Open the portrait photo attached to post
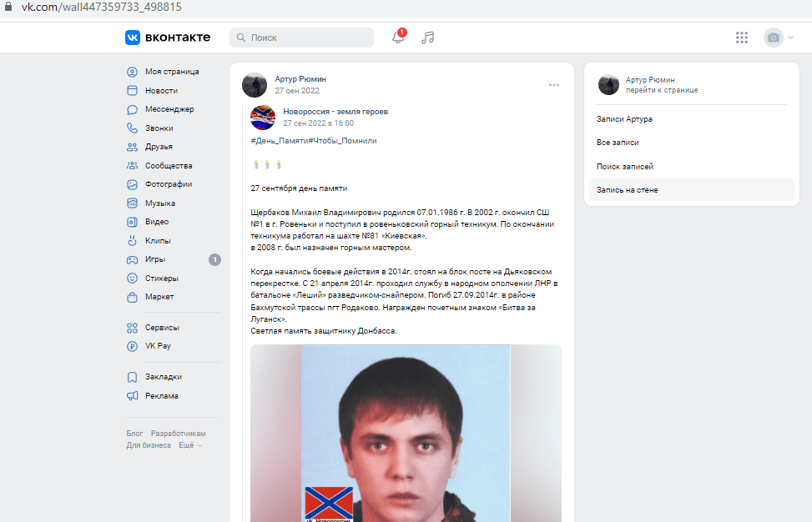 pos(406,433)
